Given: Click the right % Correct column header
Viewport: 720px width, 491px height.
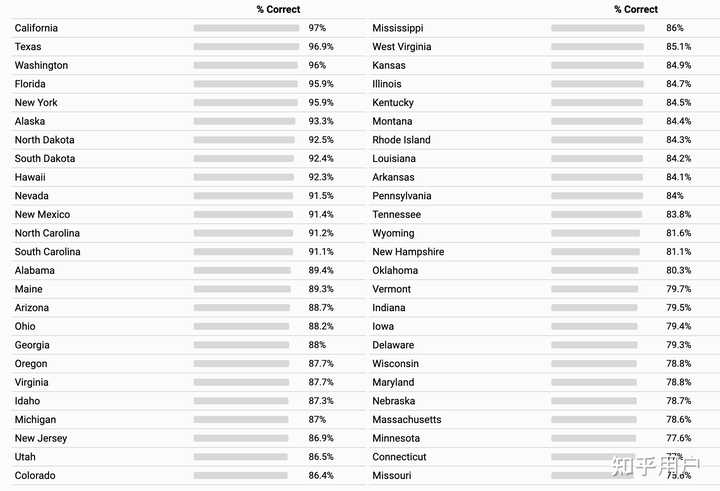Looking at the screenshot, I should click(x=636, y=9).
